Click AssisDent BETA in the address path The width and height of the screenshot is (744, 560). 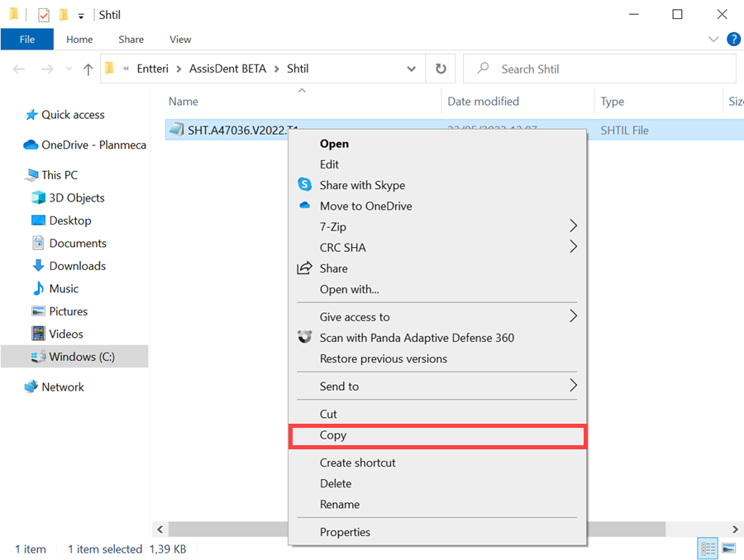point(227,69)
